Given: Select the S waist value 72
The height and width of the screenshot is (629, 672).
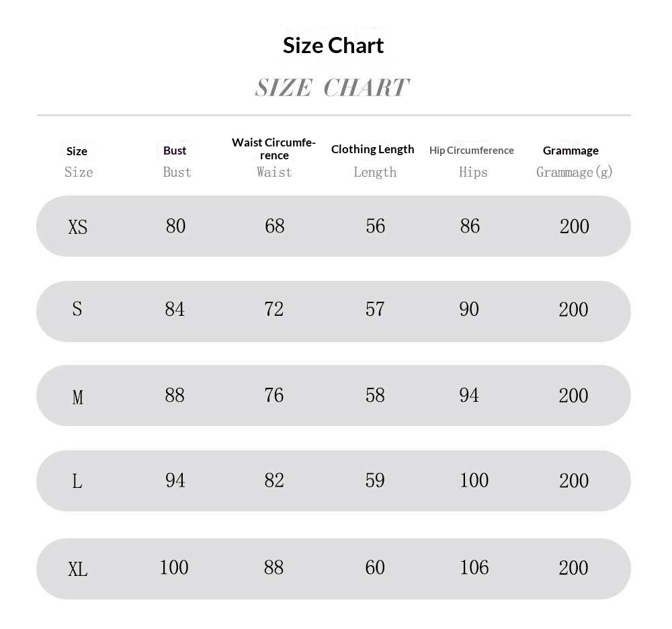Looking at the screenshot, I should click(x=274, y=309).
